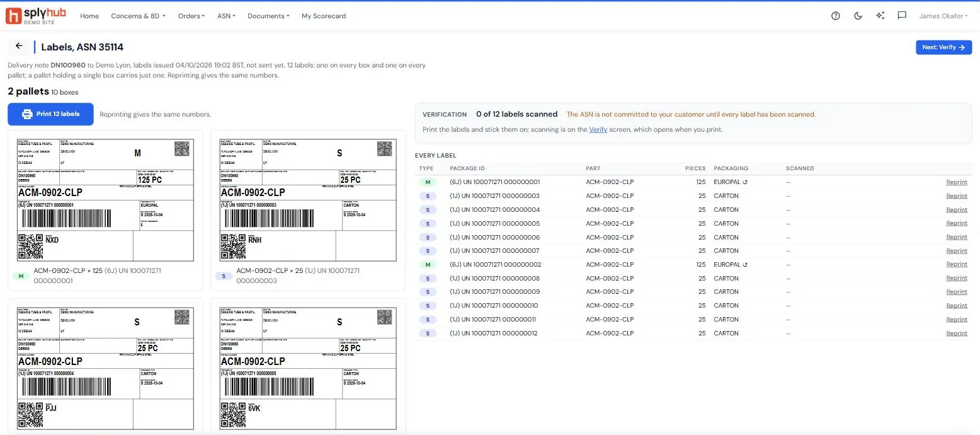Click the SCANNED column header
Screen dimensions: 980x435
tap(800, 168)
